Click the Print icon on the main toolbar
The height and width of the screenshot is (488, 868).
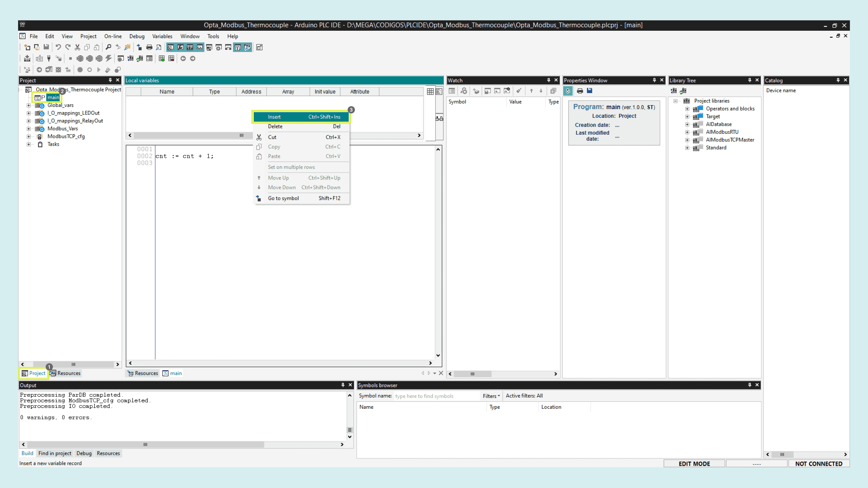coord(149,47)
